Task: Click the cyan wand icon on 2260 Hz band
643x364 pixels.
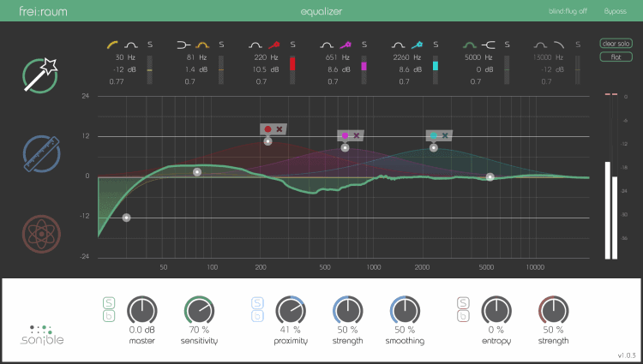Action: coord(417,45)
